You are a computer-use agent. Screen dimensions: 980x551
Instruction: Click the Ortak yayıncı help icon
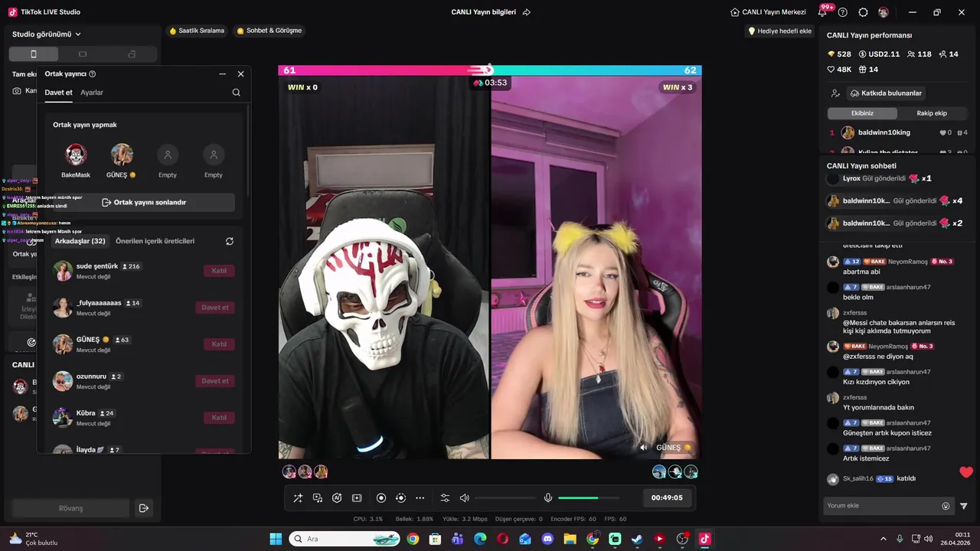(93, 74)
